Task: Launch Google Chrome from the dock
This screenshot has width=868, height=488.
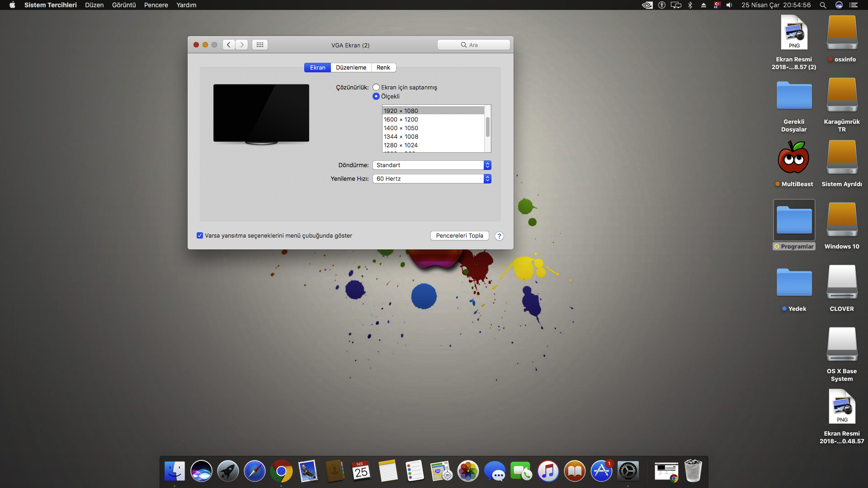Action: 281,471
